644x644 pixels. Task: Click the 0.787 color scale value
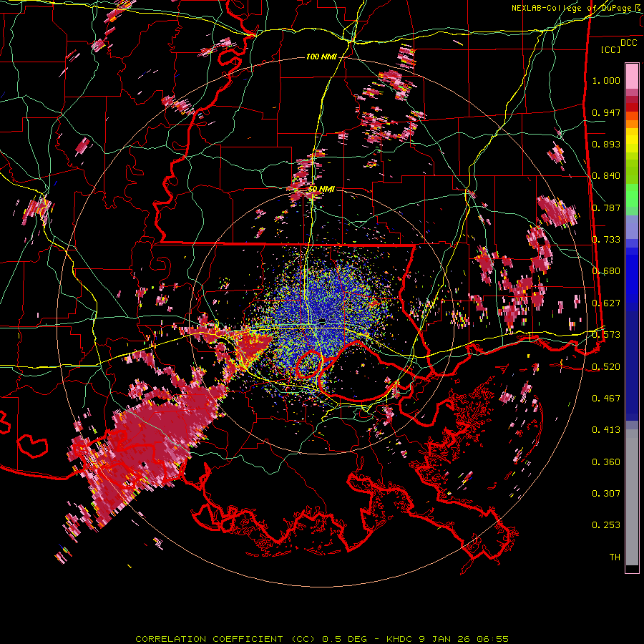coord(606,208)
